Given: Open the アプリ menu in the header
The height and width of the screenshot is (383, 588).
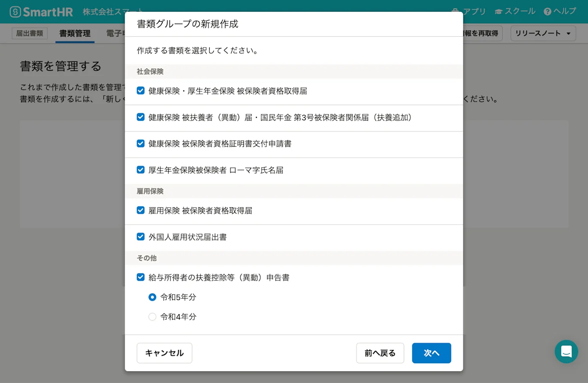Looking at the screenshot, I should 469,12.
